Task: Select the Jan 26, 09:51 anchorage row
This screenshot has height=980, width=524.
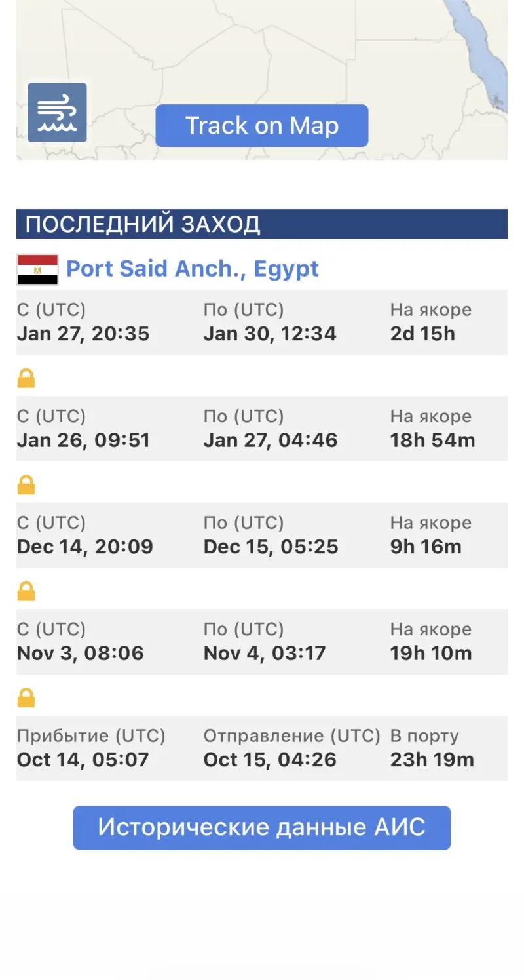Action: click(261, 429)
